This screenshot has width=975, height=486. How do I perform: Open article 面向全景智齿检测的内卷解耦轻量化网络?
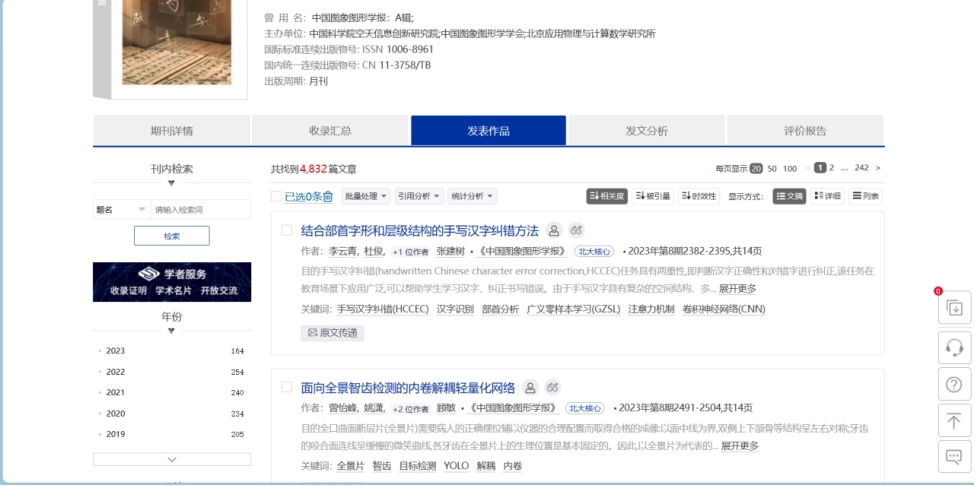point(408,388)
